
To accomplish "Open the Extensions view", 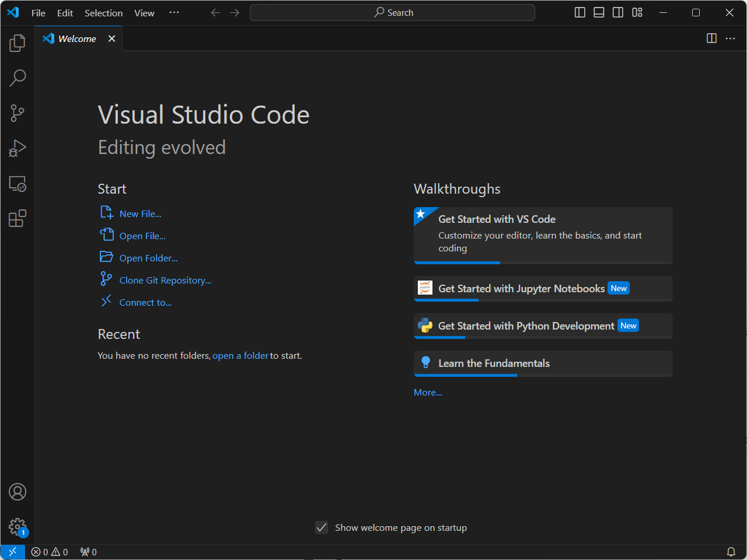I will (18, 219).
